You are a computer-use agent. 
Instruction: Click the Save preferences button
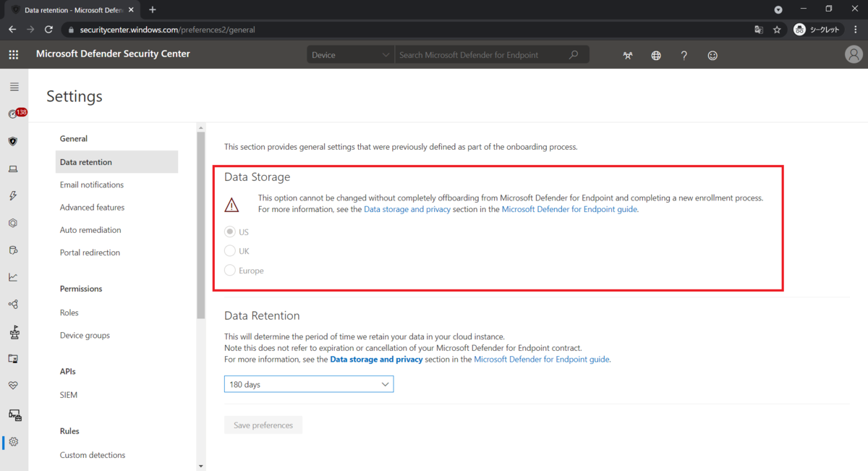coord(263,425)
